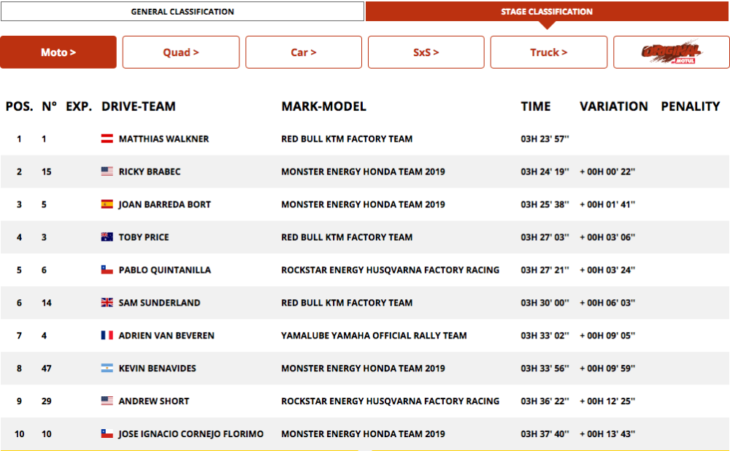Click the Chilean flag beside Pablo Quintanilla
Screen dimensions: 730x451
tap(106, 270)
